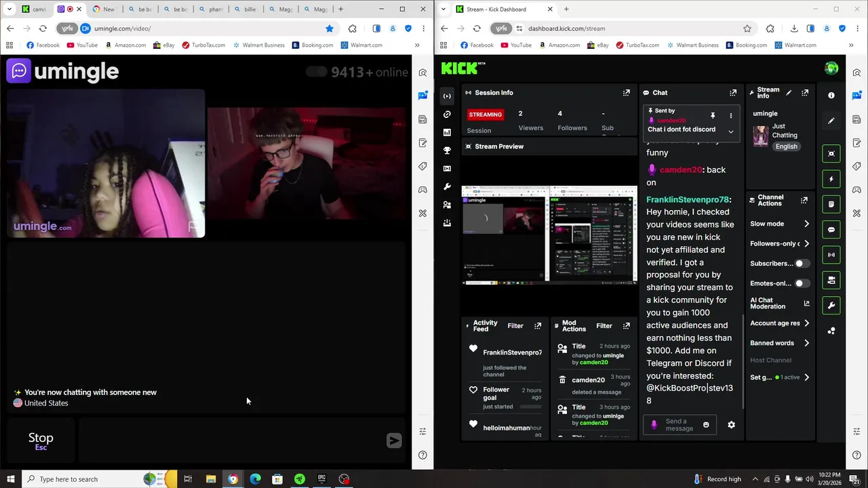Switch to the phan tab

coord(210,9)
